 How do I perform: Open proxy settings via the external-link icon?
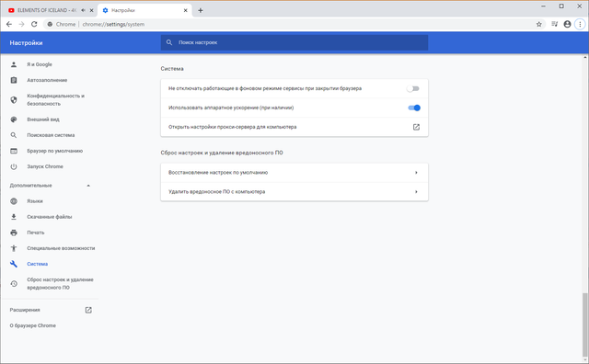416,127
